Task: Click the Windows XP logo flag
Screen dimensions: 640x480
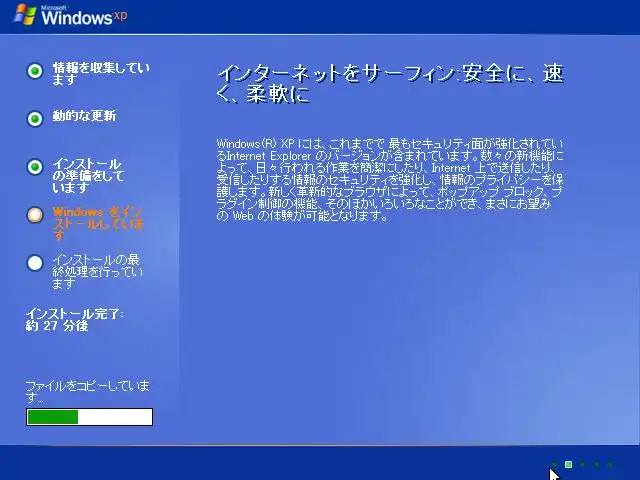Action: coord(24,15)
